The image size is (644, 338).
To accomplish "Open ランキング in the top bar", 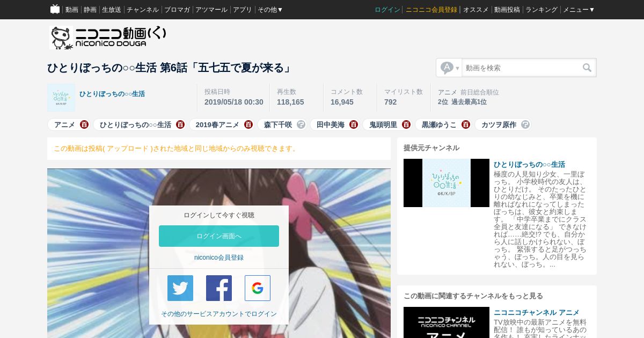I will [541, 10].
